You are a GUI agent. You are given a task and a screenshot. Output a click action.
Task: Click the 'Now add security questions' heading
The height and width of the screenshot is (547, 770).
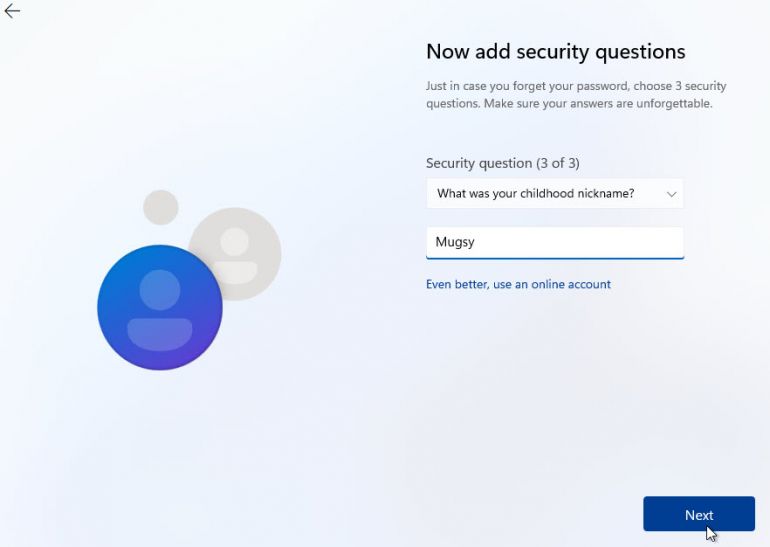point(555,52)
